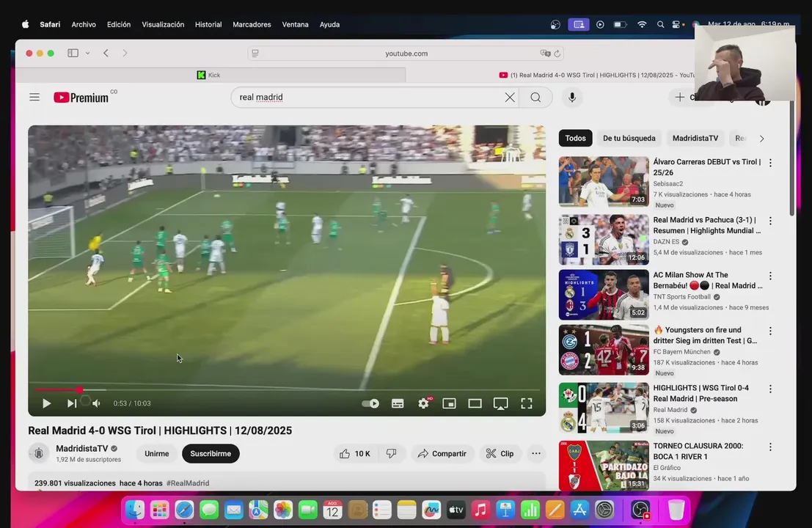Open options for AC Milan Show video
Viewport: 812px width, 528px height.
pyautogui.click(x=771, y=276)
